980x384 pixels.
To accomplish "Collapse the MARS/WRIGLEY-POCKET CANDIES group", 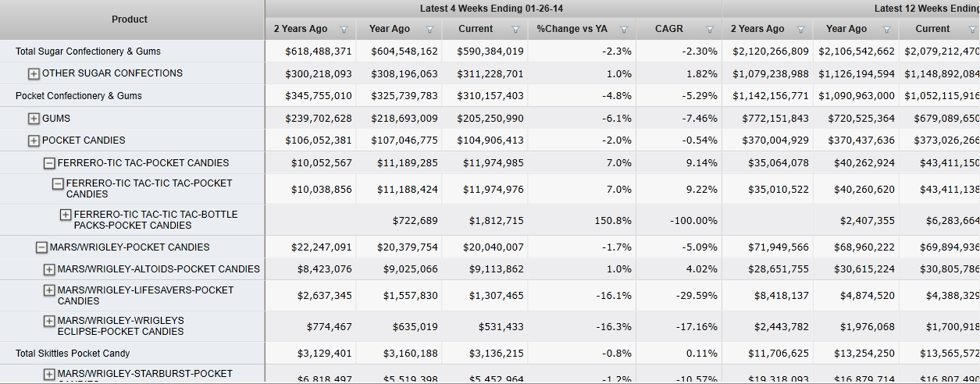I will [41, 247].
